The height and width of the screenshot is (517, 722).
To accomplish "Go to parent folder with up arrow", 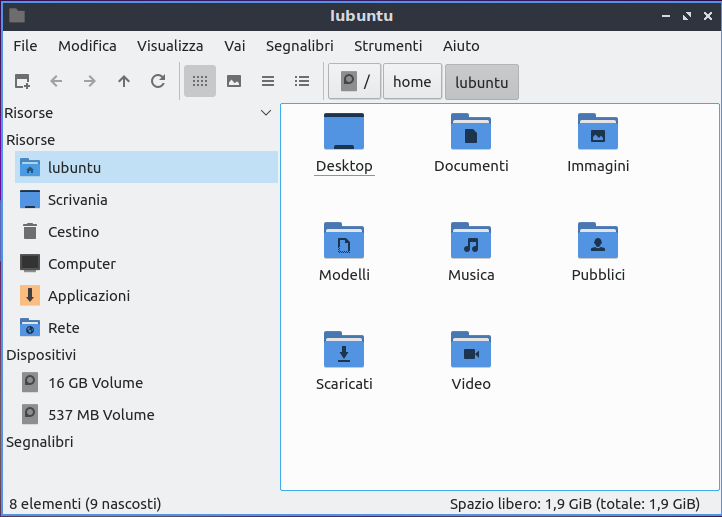I will [124, 81].
